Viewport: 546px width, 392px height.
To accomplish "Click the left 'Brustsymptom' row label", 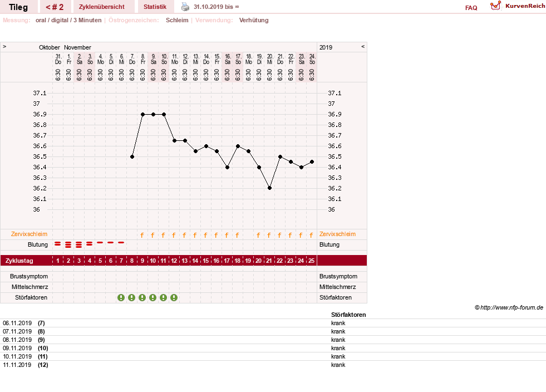I will pos(29,276).
